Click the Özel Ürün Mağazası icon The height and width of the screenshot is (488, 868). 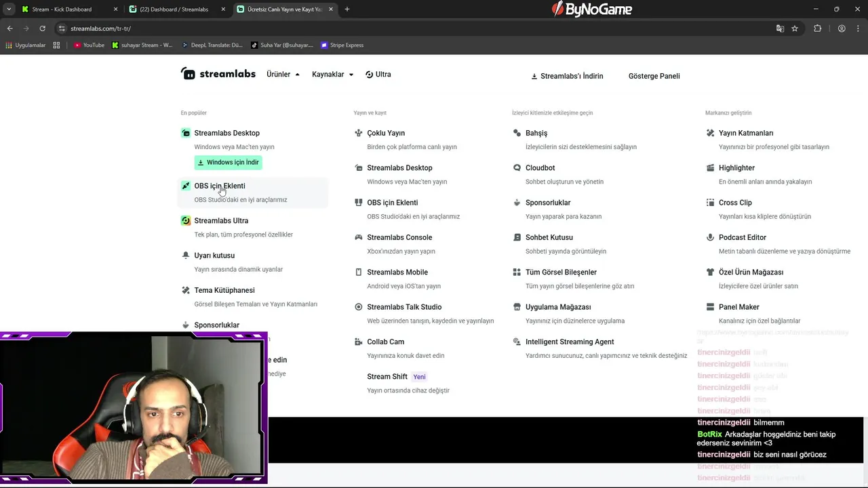[x=710, y=272]
